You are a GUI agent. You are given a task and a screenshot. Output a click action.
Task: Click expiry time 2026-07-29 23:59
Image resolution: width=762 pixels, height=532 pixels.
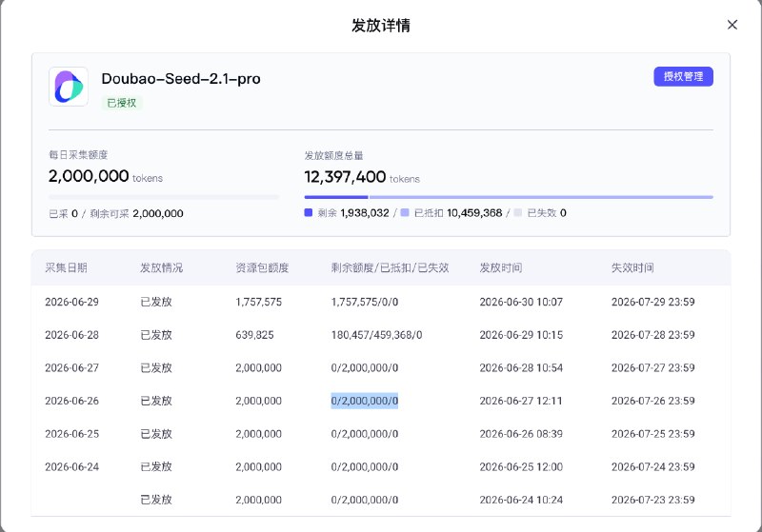(652, 302)
